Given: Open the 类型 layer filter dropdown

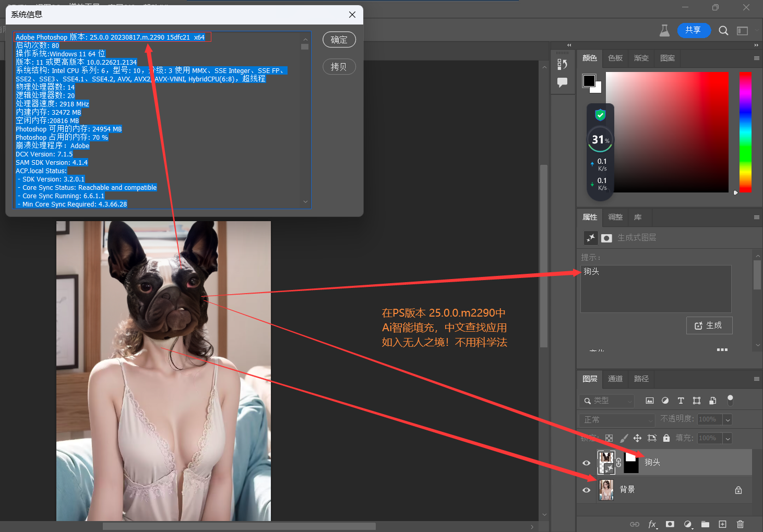Looking at the screenshot, I should click(x=606, y=401).
